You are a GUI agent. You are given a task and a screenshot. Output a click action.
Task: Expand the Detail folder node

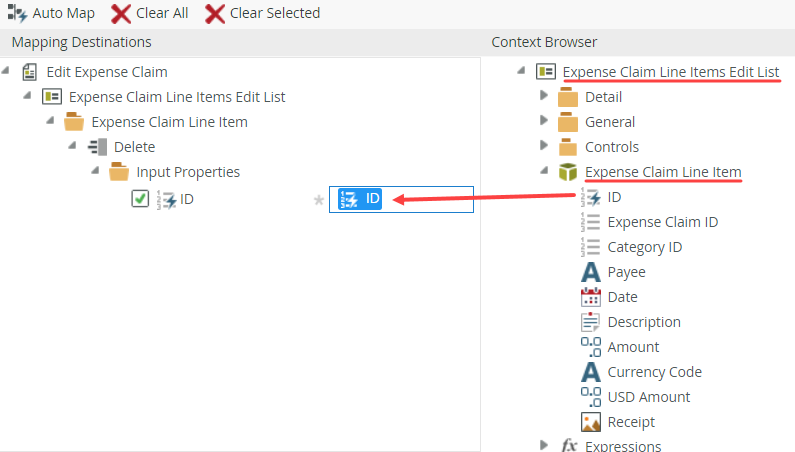[x=544, y=96]
